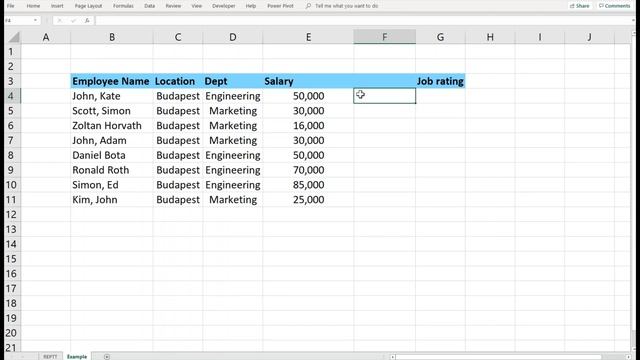Select the cell Kim, John
The image size is (640, 360).
click(x=112, y=200)
